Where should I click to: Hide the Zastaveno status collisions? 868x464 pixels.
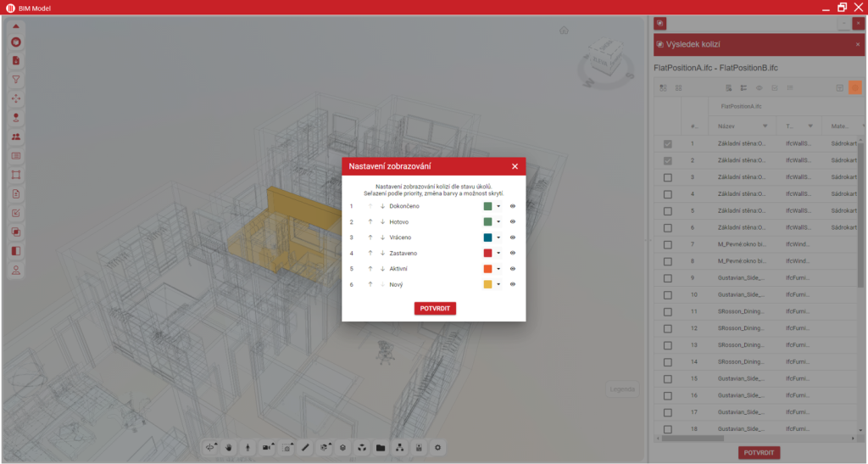(x=513, y=253)
